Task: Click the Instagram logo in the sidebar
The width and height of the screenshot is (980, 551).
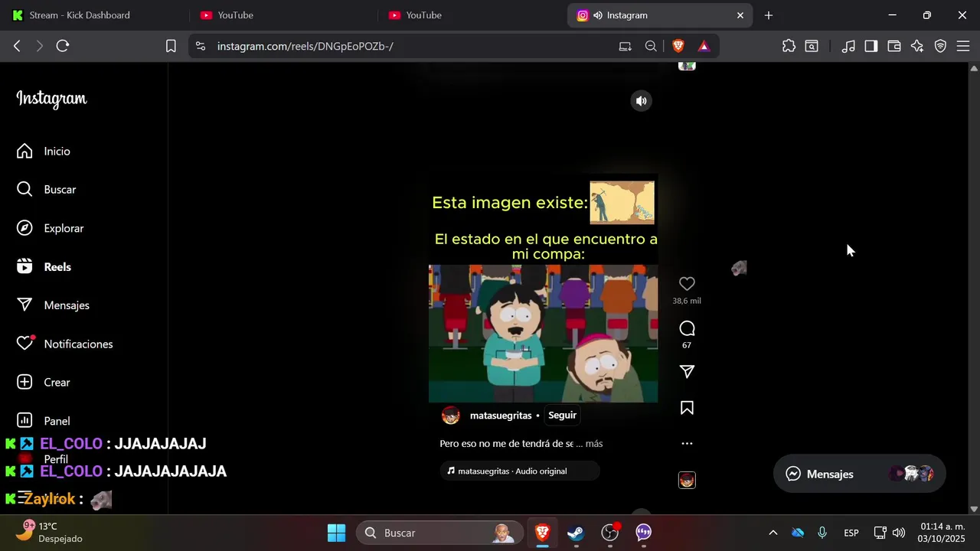Action: 51,99
